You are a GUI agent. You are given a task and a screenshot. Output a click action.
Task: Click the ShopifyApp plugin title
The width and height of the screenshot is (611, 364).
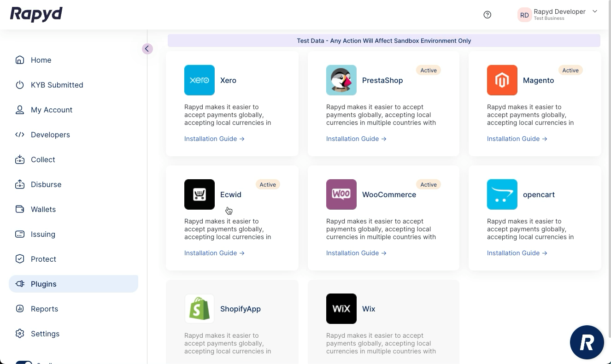point(241,309)
